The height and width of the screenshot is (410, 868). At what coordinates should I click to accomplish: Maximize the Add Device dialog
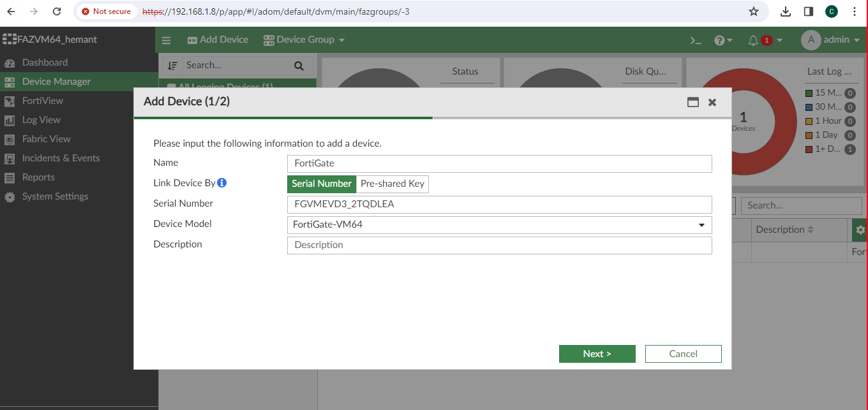click(692, 102)
